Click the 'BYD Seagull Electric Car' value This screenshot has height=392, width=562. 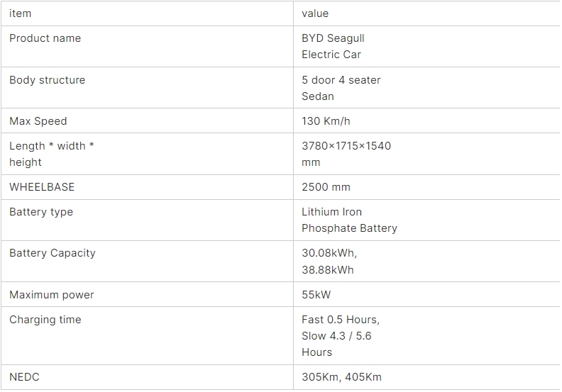(333, 46)
